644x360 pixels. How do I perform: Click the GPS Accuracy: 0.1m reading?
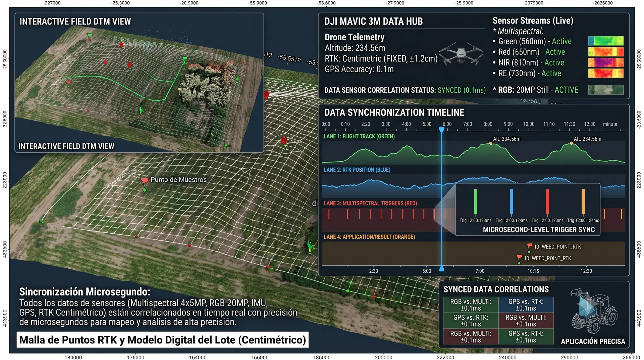tap(359, 69)
